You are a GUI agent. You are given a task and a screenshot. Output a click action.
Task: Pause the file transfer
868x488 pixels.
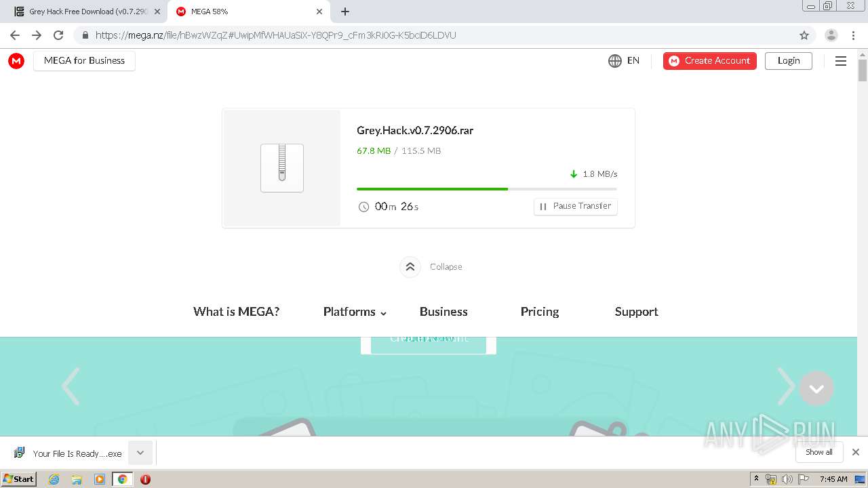pos(575,206)
